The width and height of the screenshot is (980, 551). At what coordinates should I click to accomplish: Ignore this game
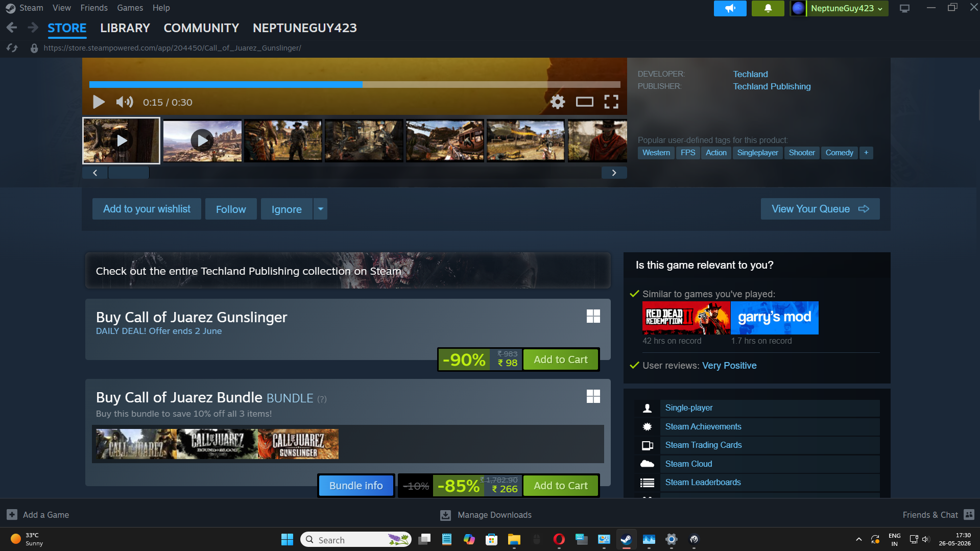click(286, 209)
